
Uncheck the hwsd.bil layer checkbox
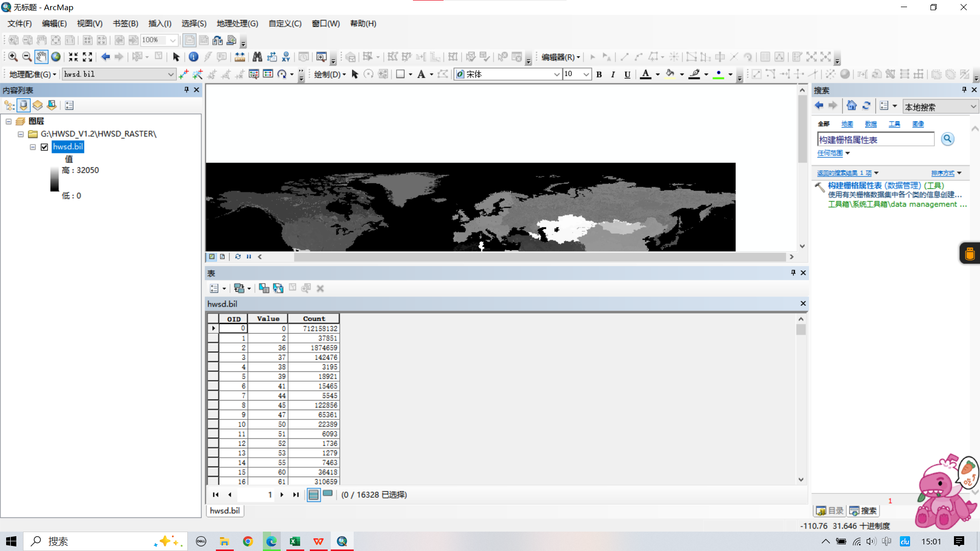pyautogui.click(x=44, y=147)
